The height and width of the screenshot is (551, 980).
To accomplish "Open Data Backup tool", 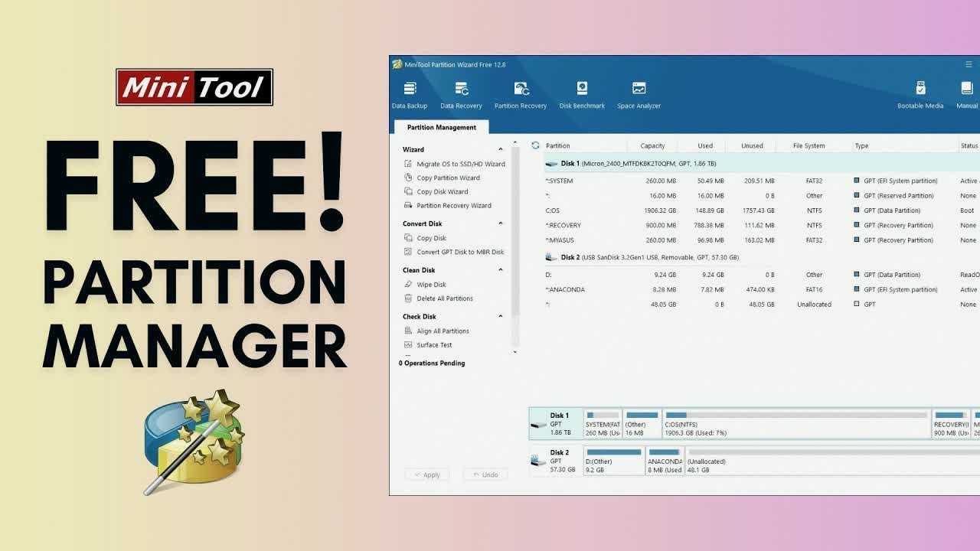I will coord(410,96).
